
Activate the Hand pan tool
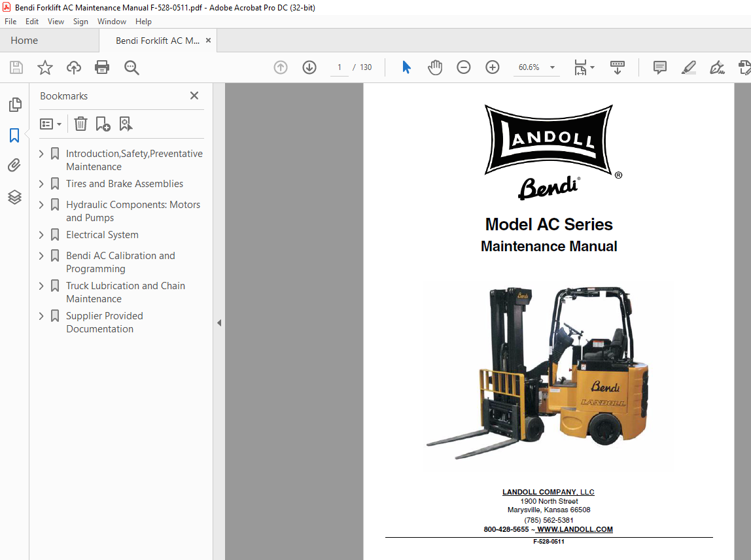[x=435, y=67]
